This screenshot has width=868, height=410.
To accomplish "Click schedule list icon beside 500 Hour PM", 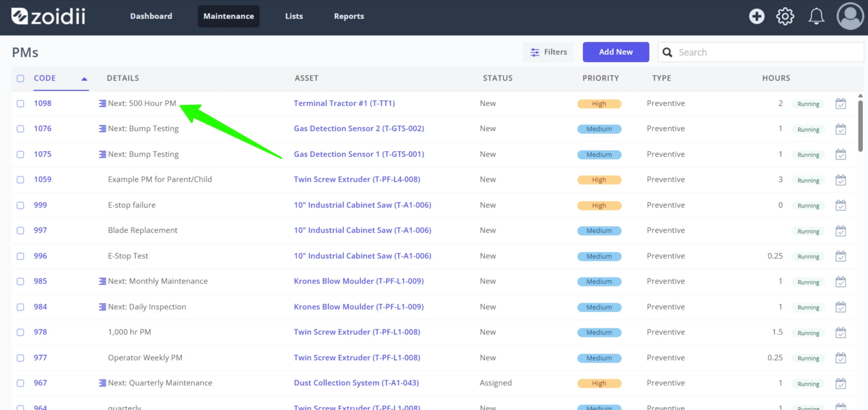I will coord(102,103).
